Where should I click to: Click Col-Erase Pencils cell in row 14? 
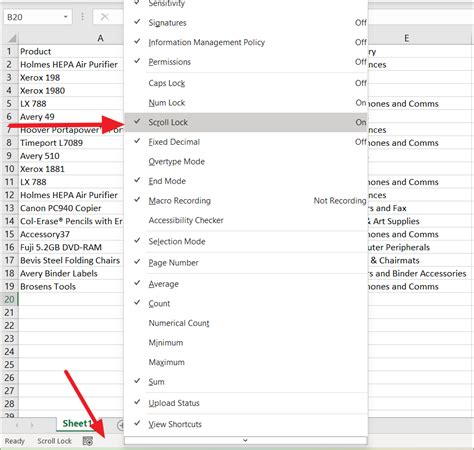point(71,221)
